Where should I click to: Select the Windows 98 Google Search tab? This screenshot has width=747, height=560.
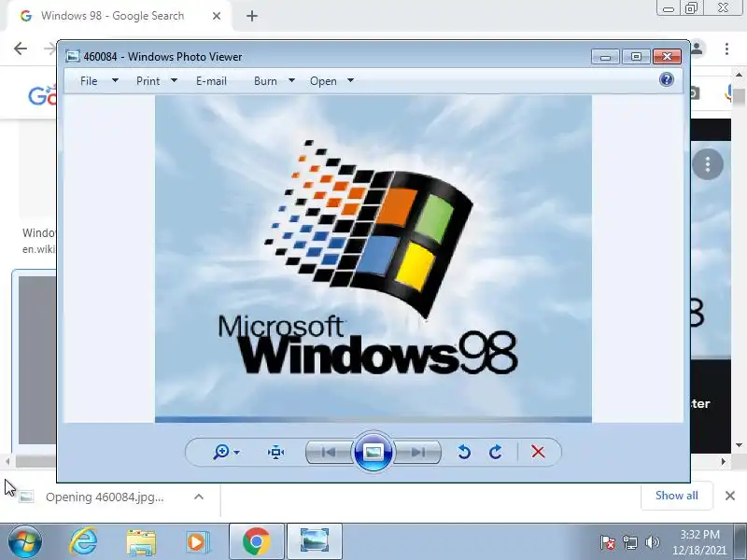click(112, 16)
